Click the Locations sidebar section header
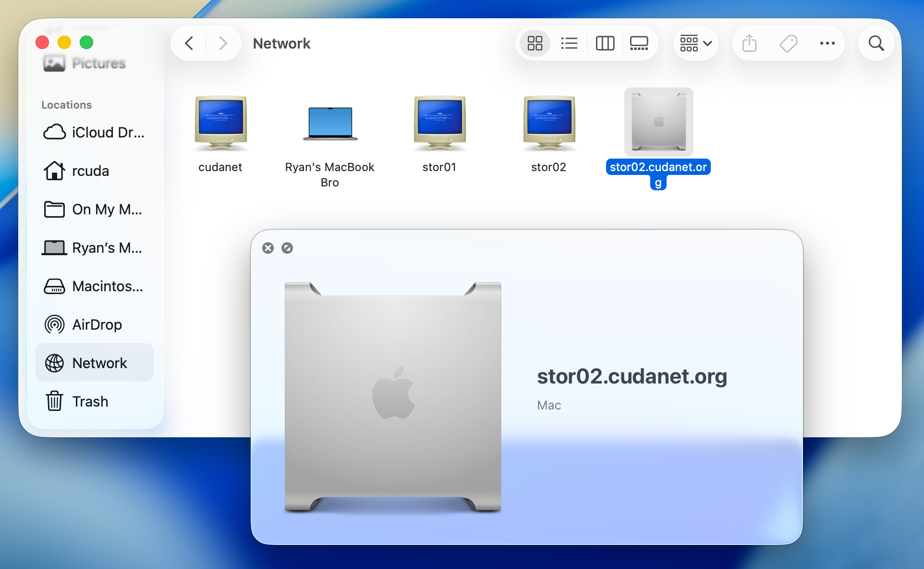Screen dimensions: 924x569 tap(66, 105)
